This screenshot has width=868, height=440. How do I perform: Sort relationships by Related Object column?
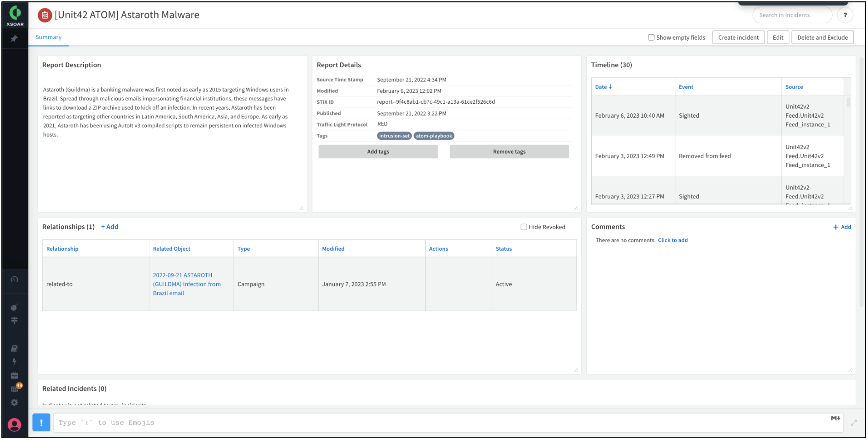[x=172, y=249]
